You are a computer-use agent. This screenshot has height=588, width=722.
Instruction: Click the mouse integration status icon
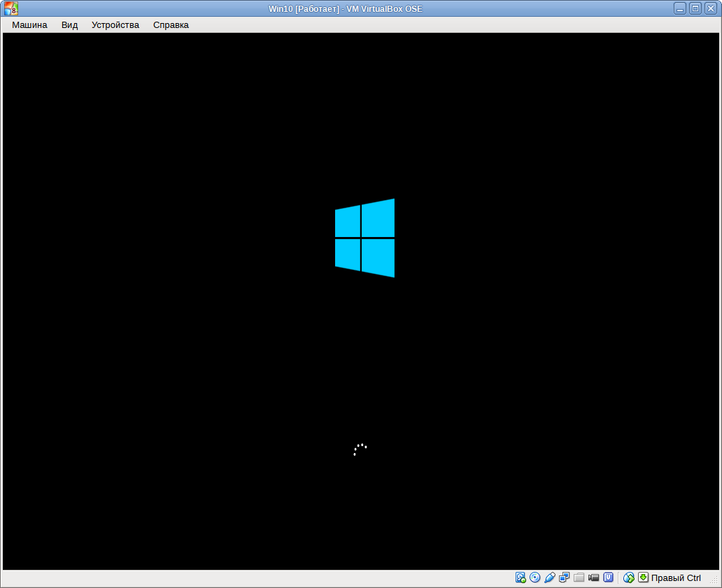pyautogui.click(x=628, y=578)
